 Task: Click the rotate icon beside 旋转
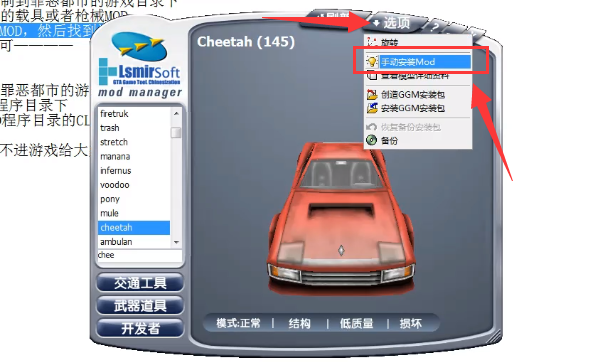(x=372, y=42)
